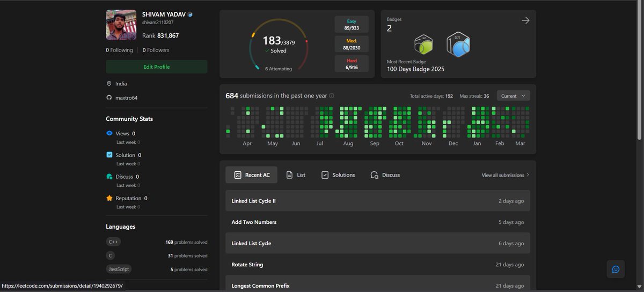Click the Discuss tab chat-search icon
The height and width of the screenshot is (292, 644).
[375, 175]
